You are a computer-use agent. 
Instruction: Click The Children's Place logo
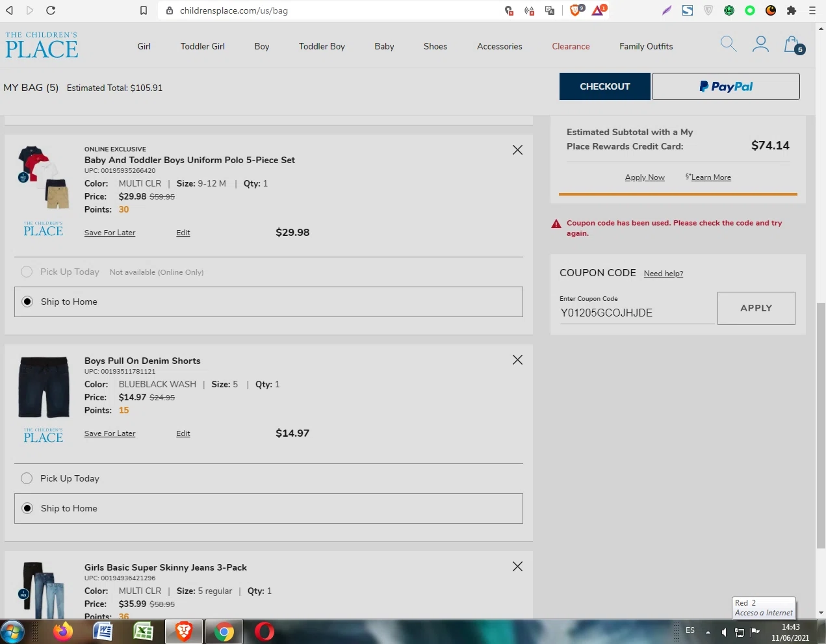42,45
